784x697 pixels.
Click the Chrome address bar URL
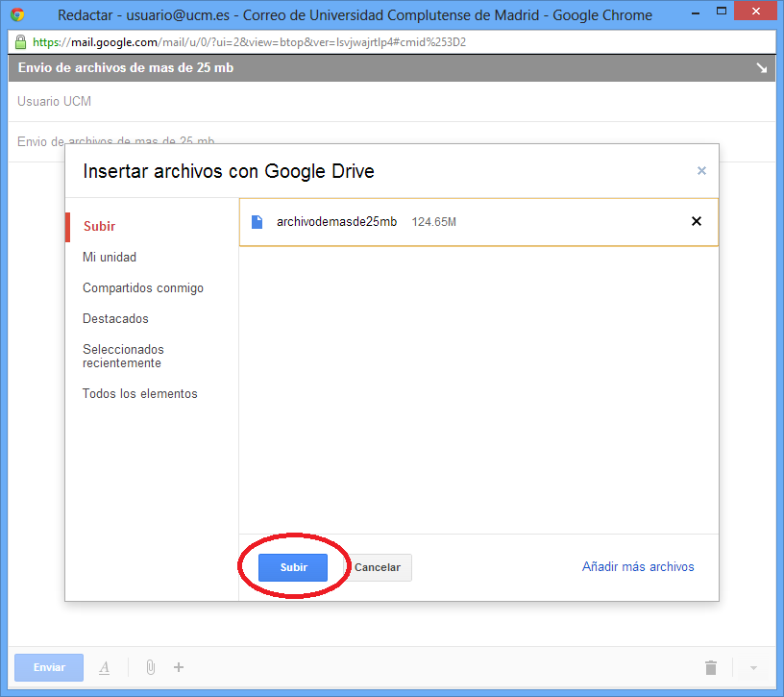(x=249, y=42)
